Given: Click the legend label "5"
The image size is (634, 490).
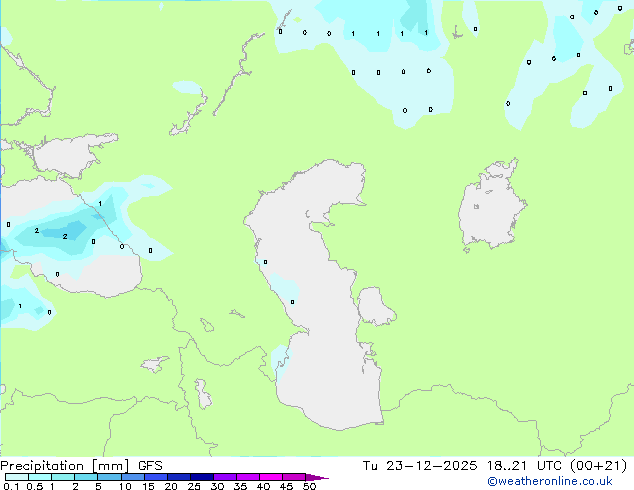Looking at the screenshot, I should tap(98, 486).
